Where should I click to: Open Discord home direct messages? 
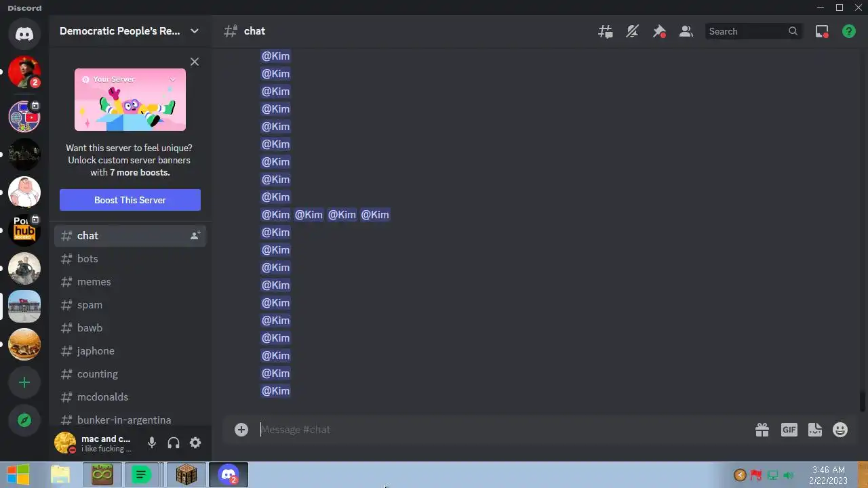click(24, 33)
